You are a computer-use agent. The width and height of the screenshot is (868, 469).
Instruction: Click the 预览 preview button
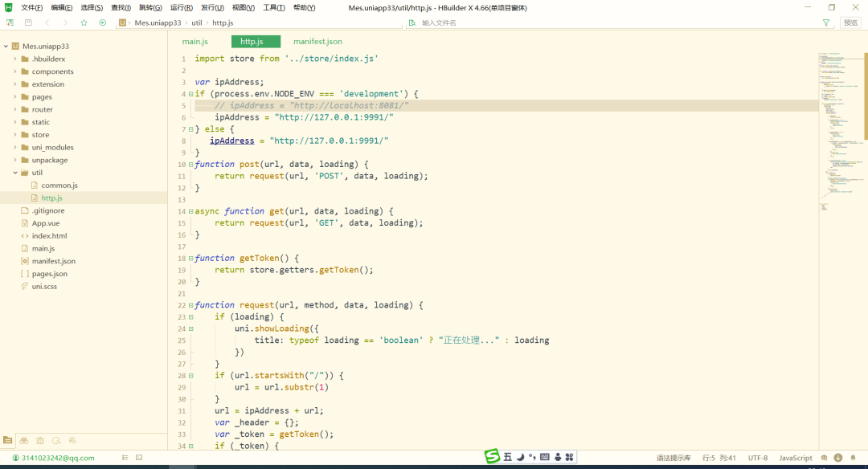pyautogui.click(x=850, y=22)
